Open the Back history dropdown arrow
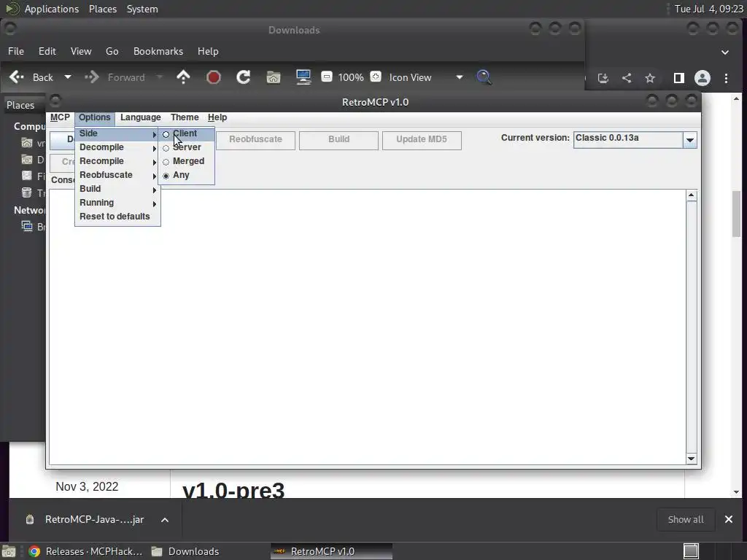Image resolution: width=747 pixels, height=560 pixels. (68, 77)
